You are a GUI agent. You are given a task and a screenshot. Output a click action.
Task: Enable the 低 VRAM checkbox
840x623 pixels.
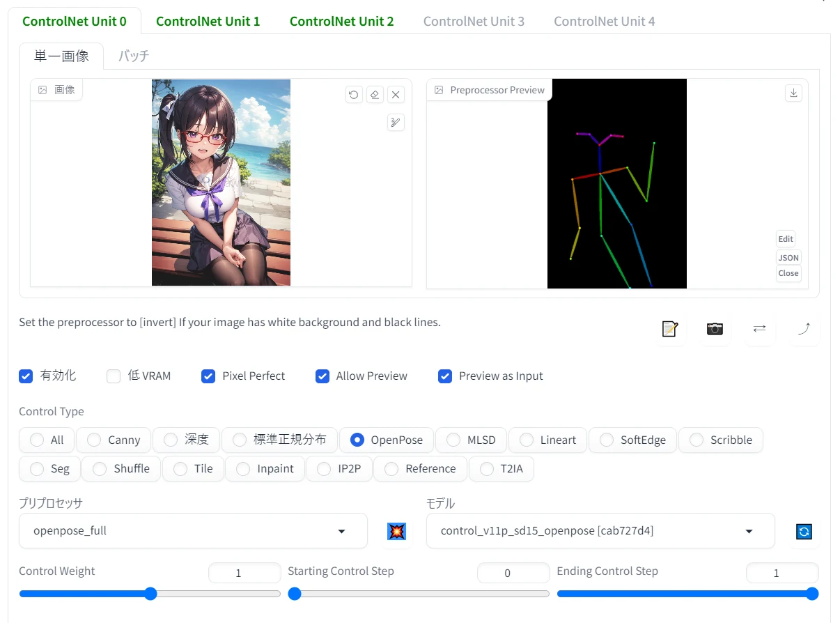pyautogui.click(x=114, y=376)
